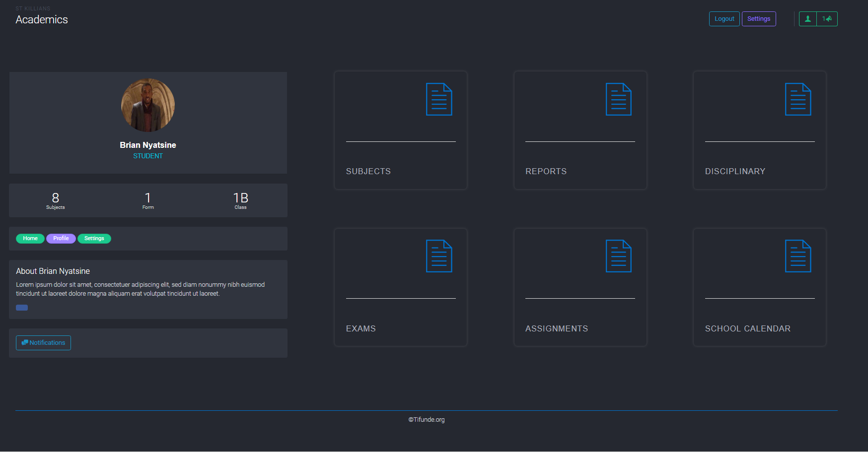The height and width of the screenshot is (452, 868).
Task: Click the 8 Subjects count stat
Action: [56, 200]
